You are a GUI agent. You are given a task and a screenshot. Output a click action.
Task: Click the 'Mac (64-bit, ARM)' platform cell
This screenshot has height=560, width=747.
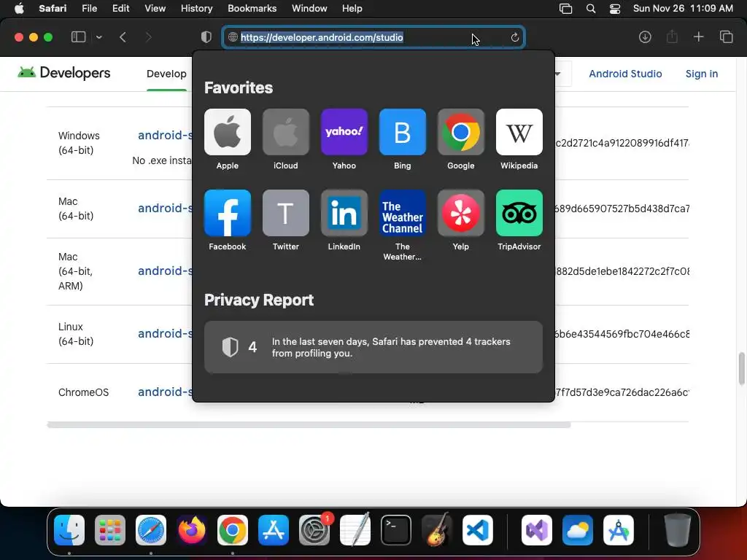[x=75, y=271]
